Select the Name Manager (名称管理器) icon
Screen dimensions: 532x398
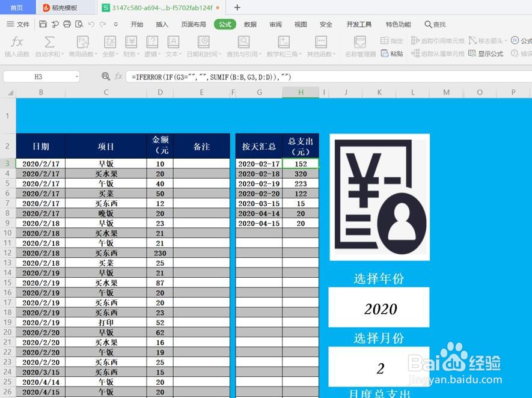pos(359,48)
